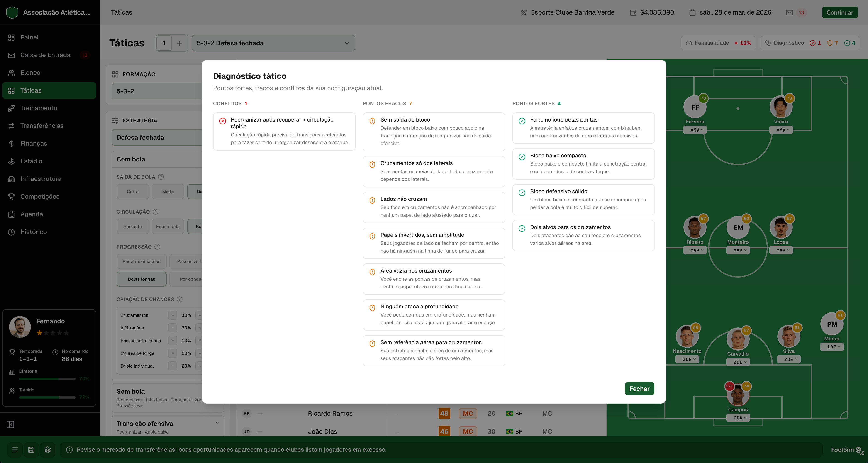Show help for Progressão
Image resolution: width=868 pixels, height=463 pixels.
pos(157,247)
